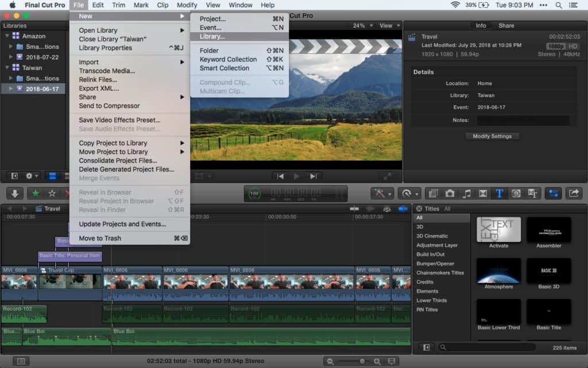Viewport: 588px width, 368px height.
Task: Toggle the timeline index button
Action: click(21, 361)
